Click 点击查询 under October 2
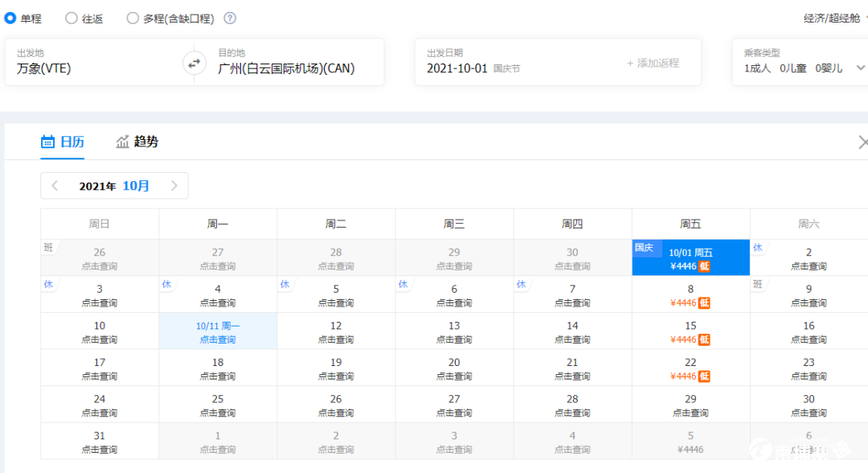Screen dimensions: 868x473 (809, 266)
